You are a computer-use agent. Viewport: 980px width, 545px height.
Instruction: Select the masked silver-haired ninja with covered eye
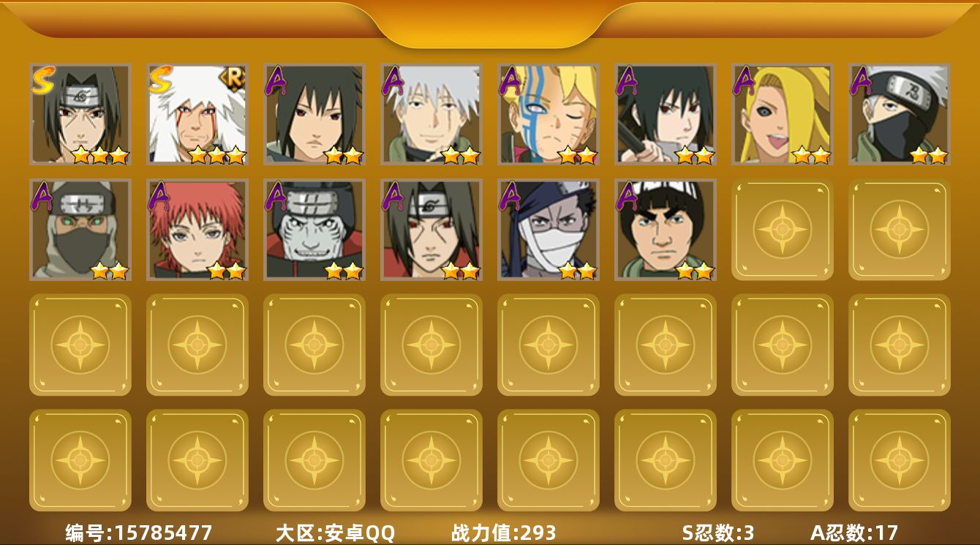tap(900, 114)
